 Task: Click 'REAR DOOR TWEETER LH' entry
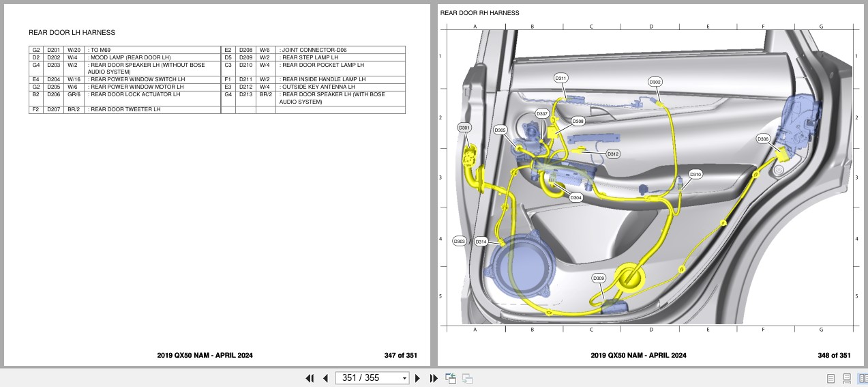point(124,109)
